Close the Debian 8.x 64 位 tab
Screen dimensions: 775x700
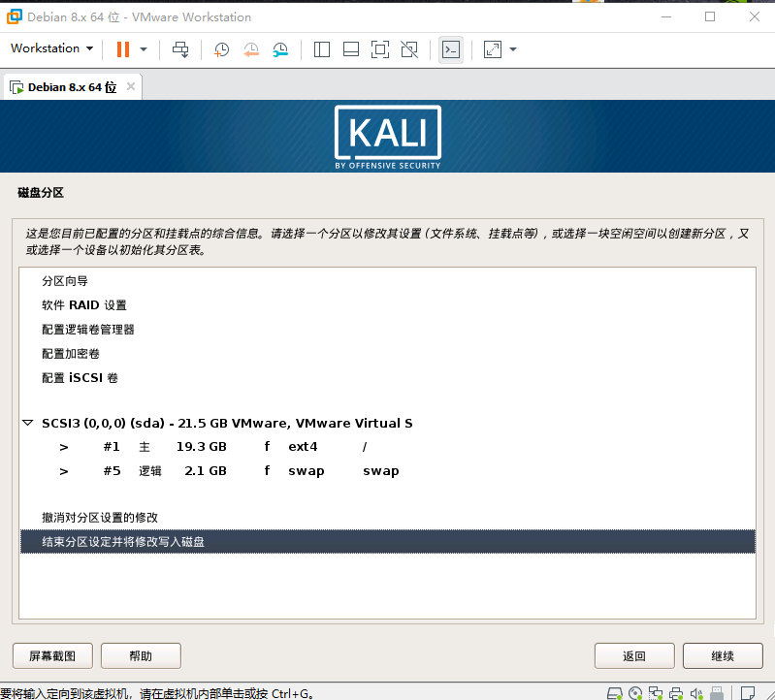coord(131,86)
